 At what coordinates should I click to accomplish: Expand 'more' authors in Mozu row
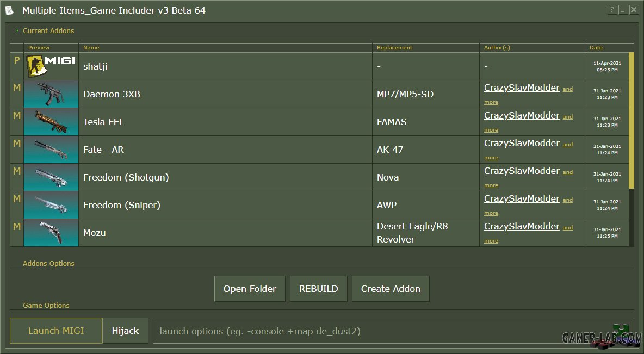tap(491, 241)
